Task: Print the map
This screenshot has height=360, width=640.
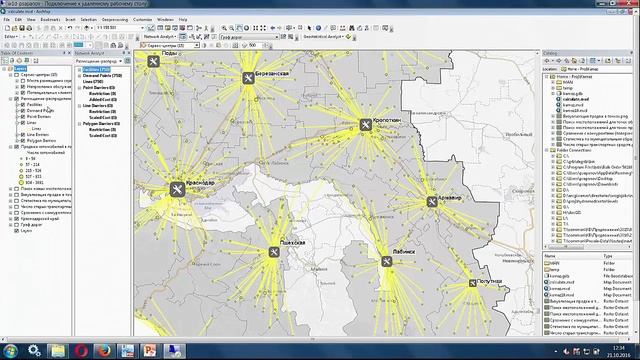Action: (x=29, y=28)
